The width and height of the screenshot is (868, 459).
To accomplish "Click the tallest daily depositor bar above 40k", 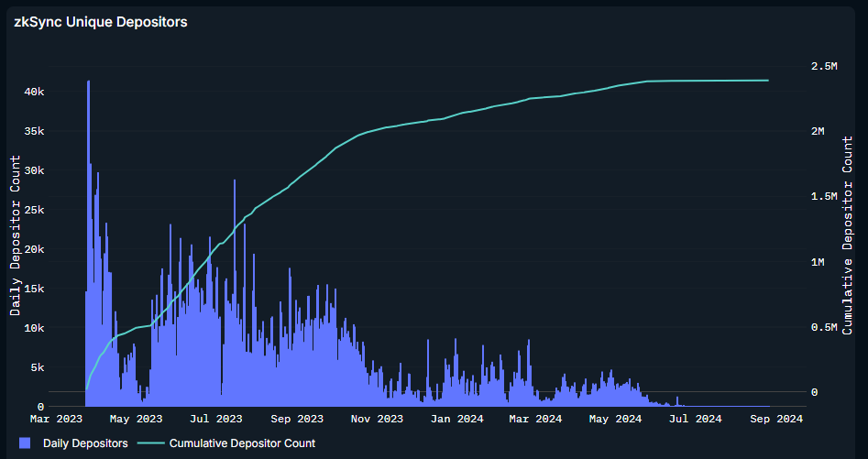I will 89,244.
